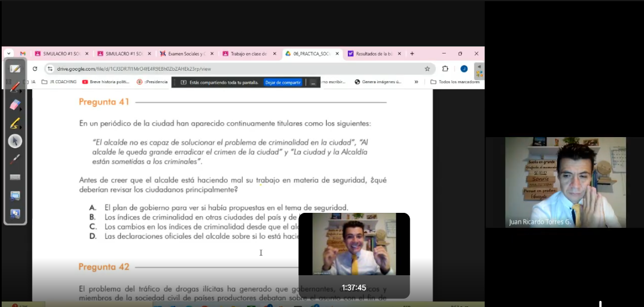Screen dimensions: 644x307
Task: Bookmark this page with the star icon
Action: tap(427, 69)
